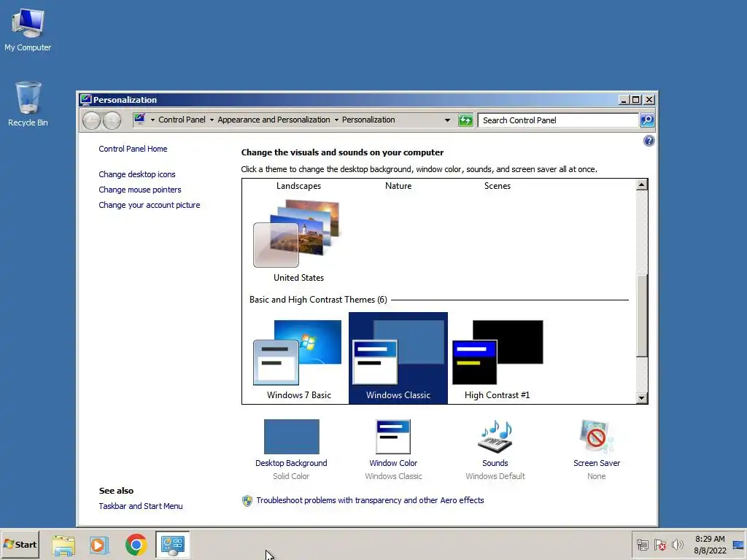Open Taskbar and Start Menu link

[x=141, y=506]
